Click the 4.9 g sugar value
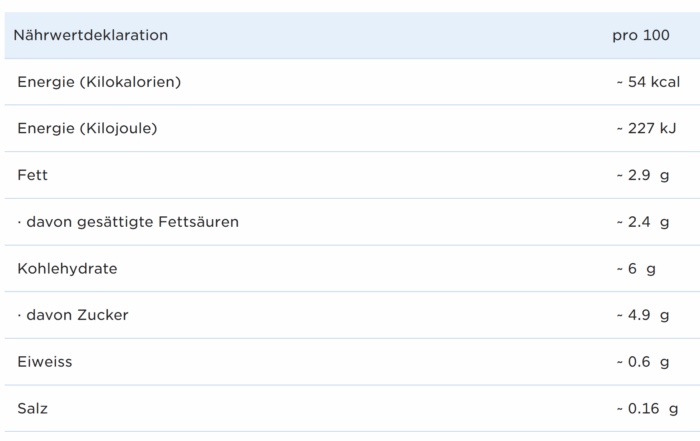Viewport: 700px width, 441px height. [643, 315]
